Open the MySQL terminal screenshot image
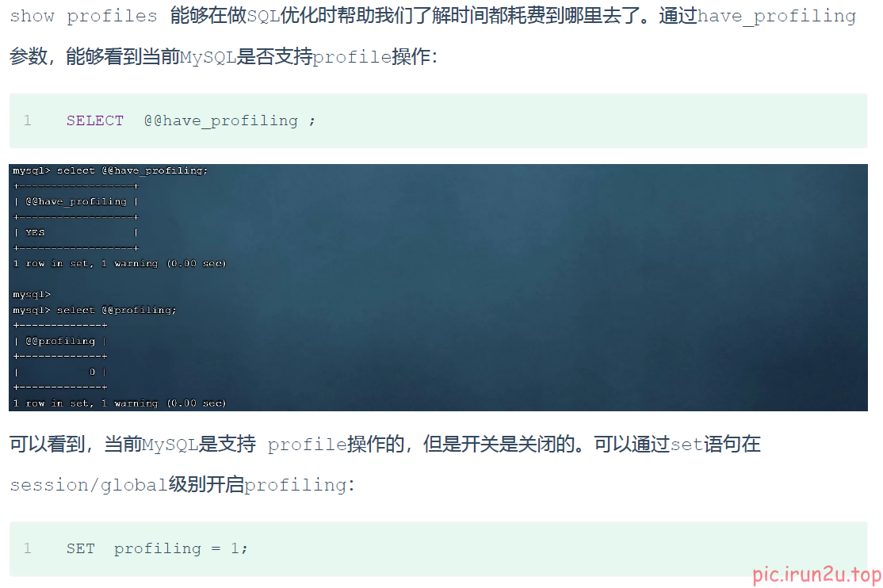 click(438, 287)
